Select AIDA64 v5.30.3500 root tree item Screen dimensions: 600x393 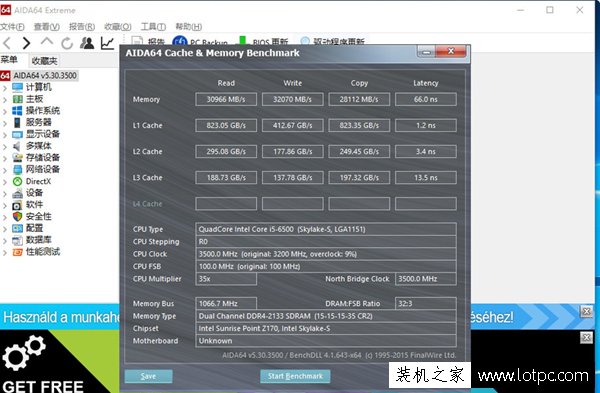click(x=45, y=75)
